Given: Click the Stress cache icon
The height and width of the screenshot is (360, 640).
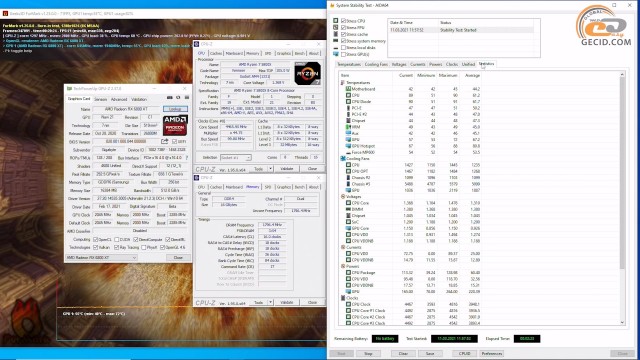Looking at the screenshot, I should click(x=336, y=34).
